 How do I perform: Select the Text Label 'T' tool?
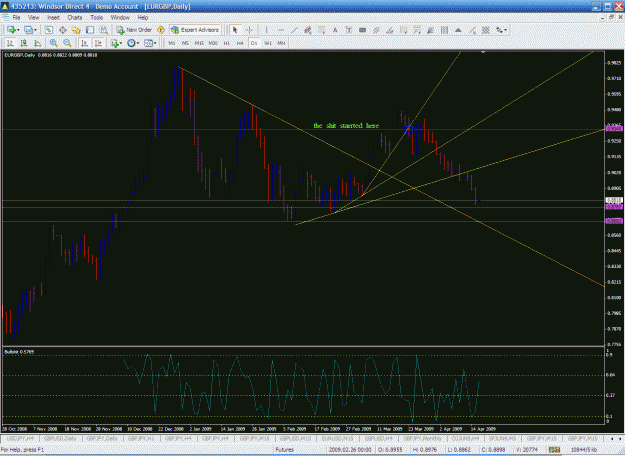tap(349, 30)
